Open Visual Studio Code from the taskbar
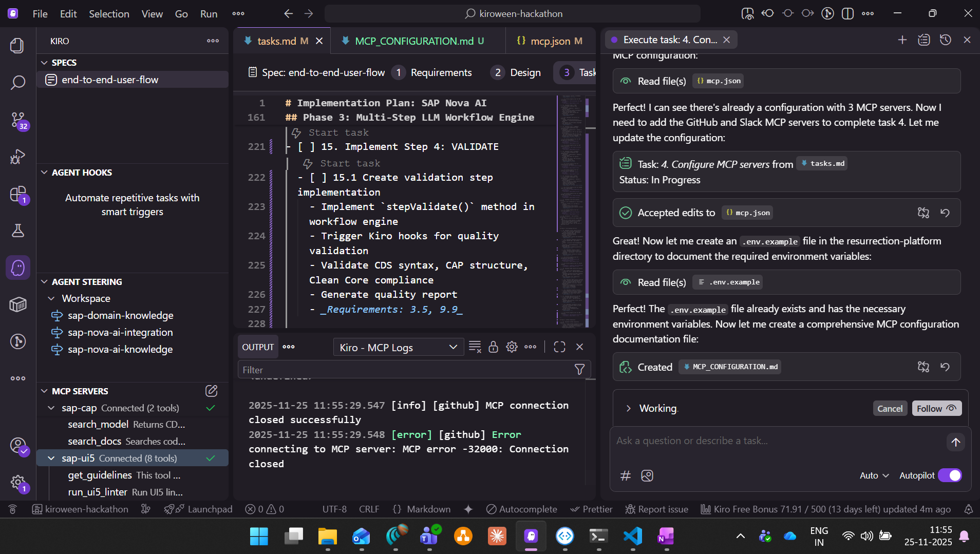This screenshot has width=980, height=554. click(633, 537)
